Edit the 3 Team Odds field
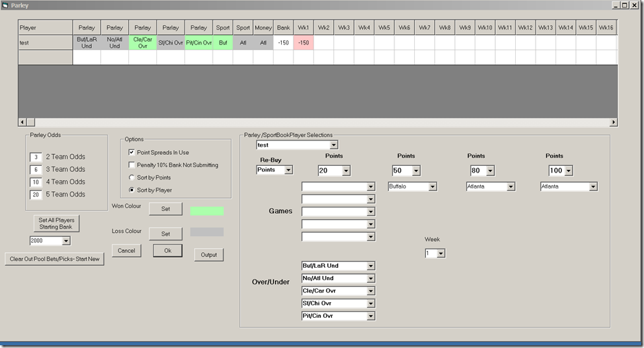 point(36,170)
